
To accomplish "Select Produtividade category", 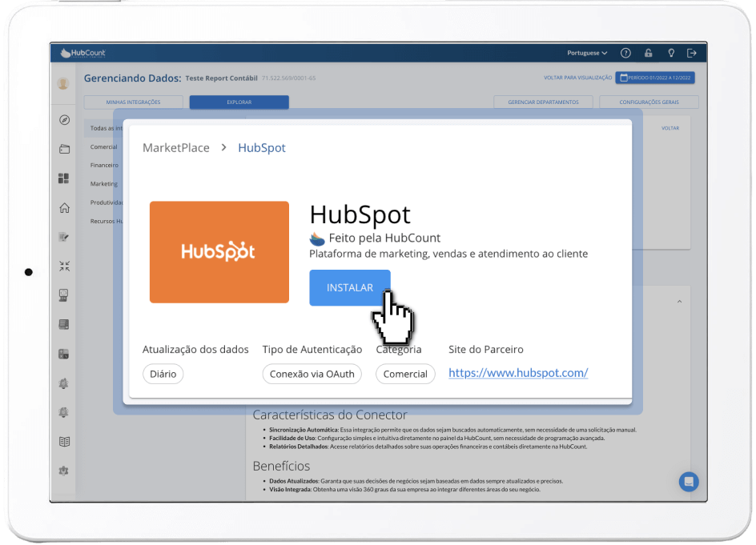I will click(107, 202).
